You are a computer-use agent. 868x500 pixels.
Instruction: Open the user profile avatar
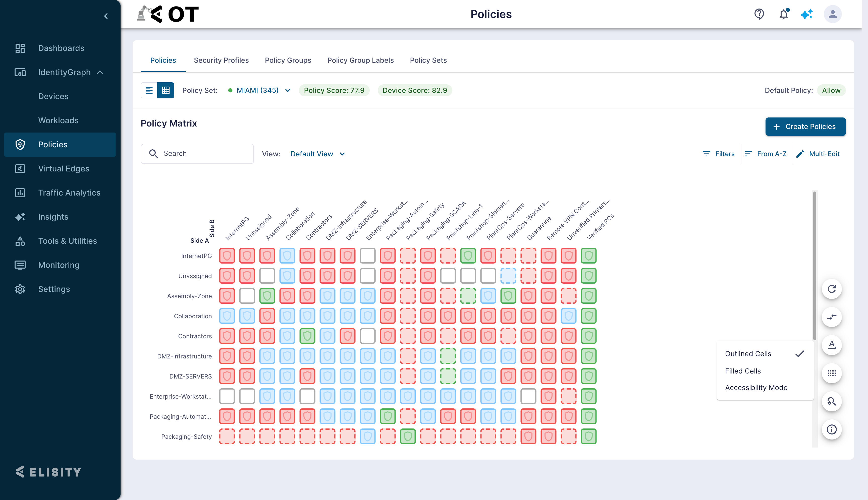833,14
